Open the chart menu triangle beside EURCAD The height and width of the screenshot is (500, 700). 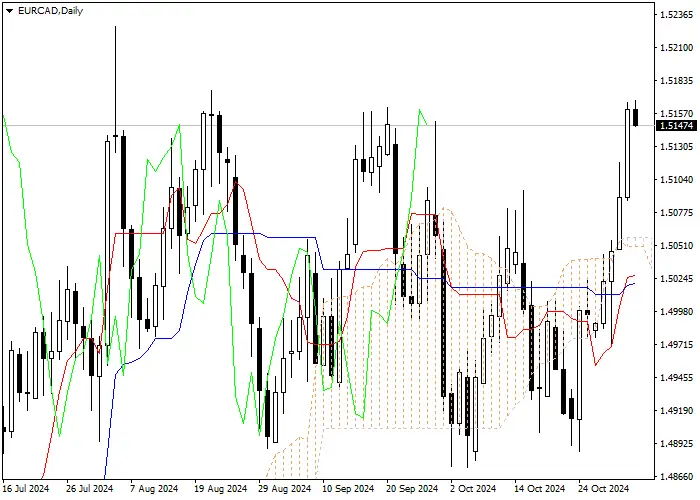tap(9, 11)
